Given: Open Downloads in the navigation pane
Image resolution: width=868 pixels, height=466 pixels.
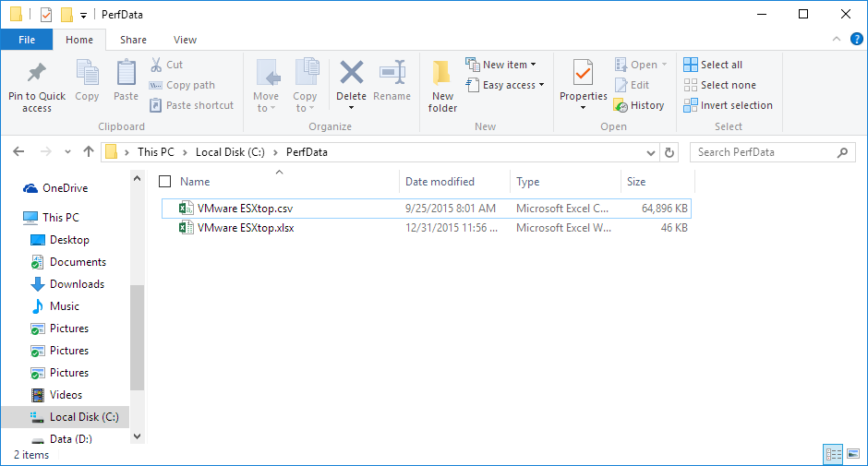Looking at the screenshot, I should click(67, 284).
